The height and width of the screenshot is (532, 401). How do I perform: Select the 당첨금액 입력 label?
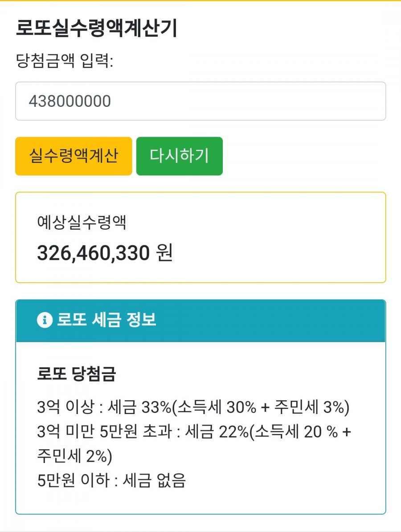(65, 61)
